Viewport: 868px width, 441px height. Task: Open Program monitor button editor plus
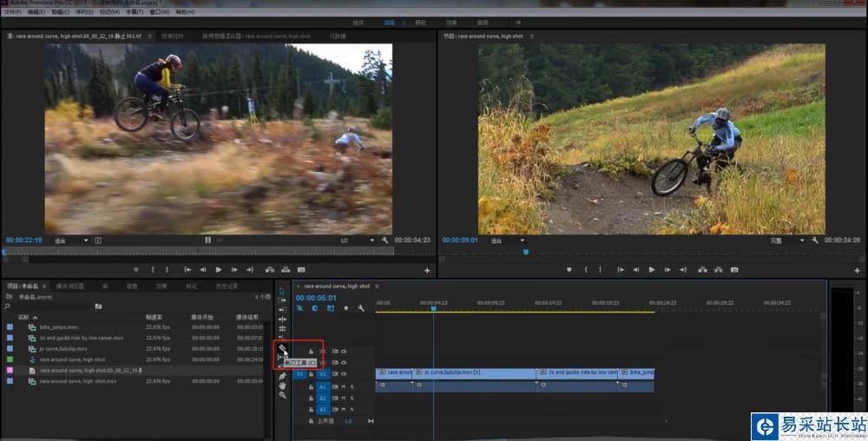point(857,271)
